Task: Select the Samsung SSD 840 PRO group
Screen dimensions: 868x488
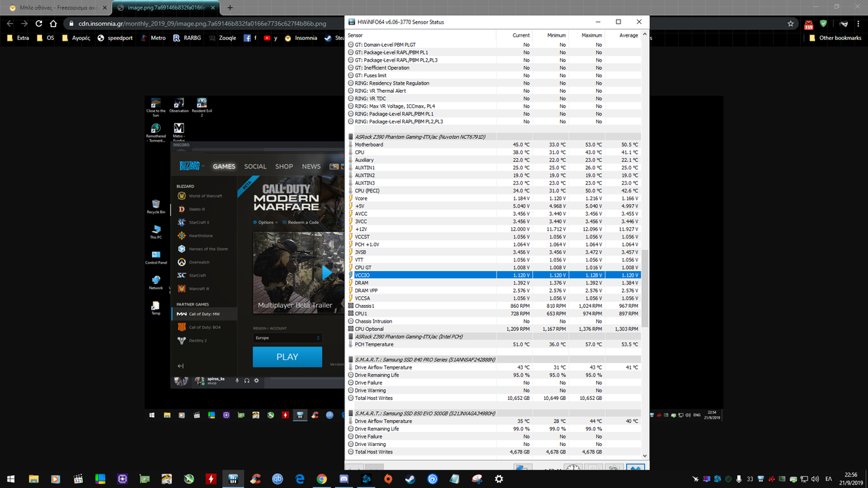Action: [x=495, y=359]
